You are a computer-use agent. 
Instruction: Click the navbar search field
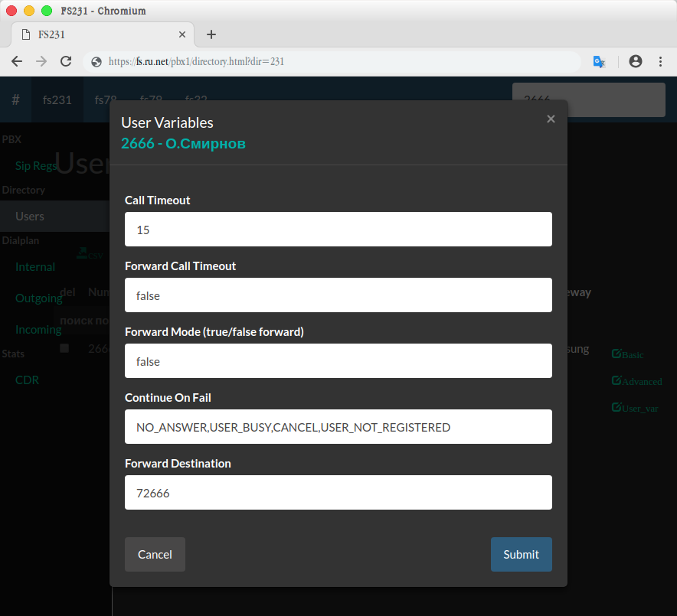(588, 99)
